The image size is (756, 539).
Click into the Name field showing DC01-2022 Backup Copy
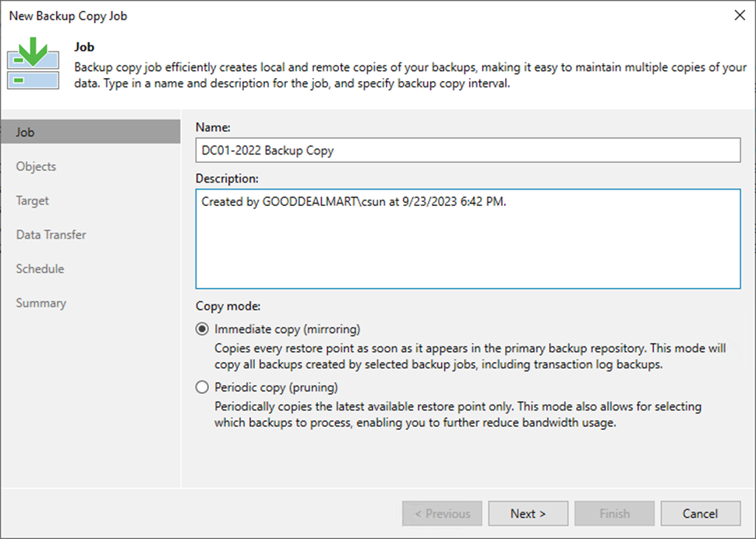(x=468, y=150)
